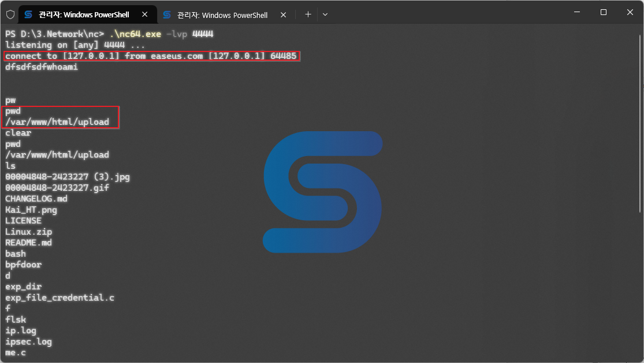Image resolution: width=644 pixels, height=363 pixels.
Task: Click the 'LICENSE' entry
Action: (x=24, y=221)
